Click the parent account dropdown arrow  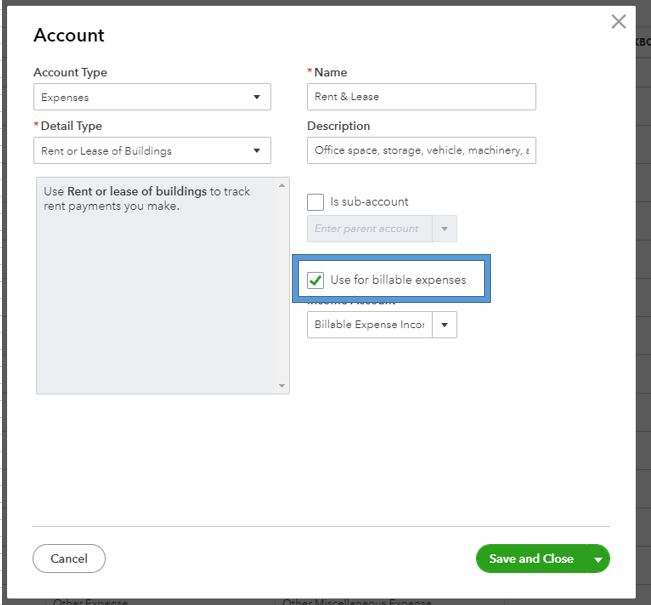pyautogui.click(x=445, y=229)
